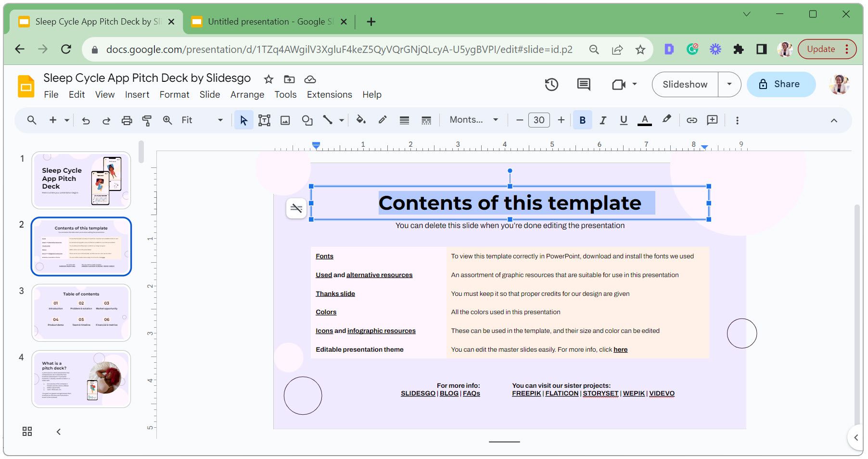
Task: Toggle underline formatting
Action: [x=624, y=120]
